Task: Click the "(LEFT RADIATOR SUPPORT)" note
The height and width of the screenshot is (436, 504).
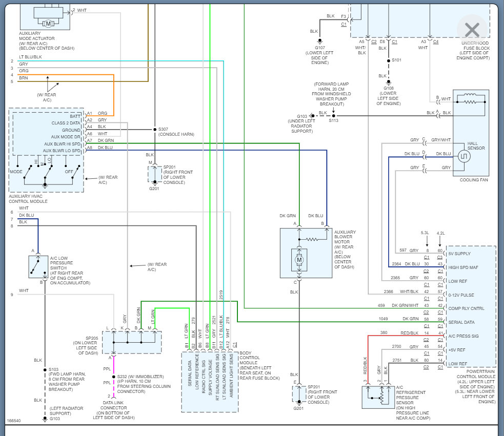Action: pos(66,410)
